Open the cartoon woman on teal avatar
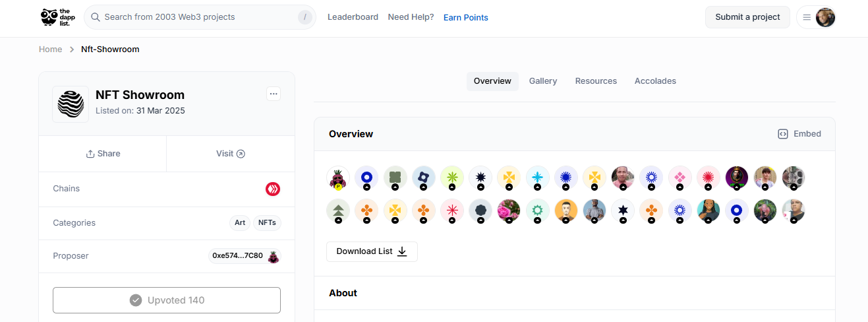 point(709,211)
